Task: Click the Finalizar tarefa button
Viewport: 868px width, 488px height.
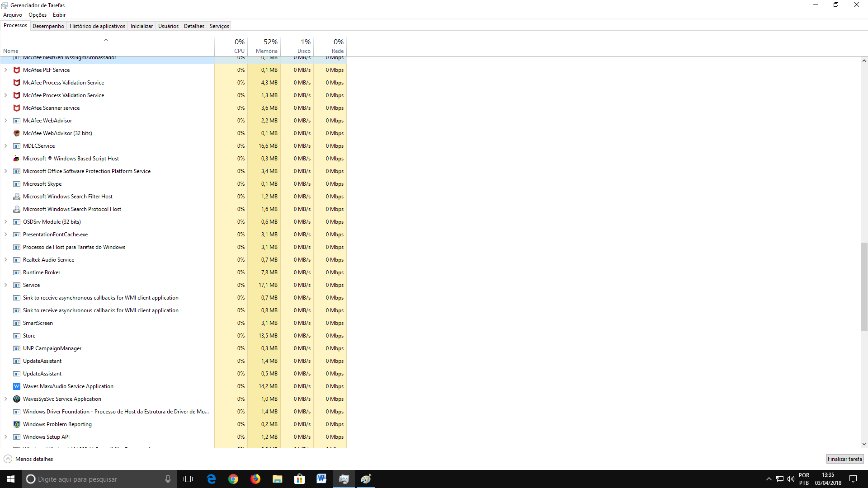Action: click(844, 459)
